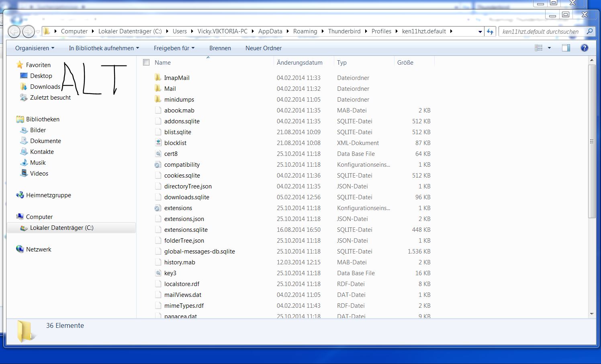Expand the In Bibliothek aufnehmen menu
Viewport: 601px width, 364px height.
click(104, 48)
